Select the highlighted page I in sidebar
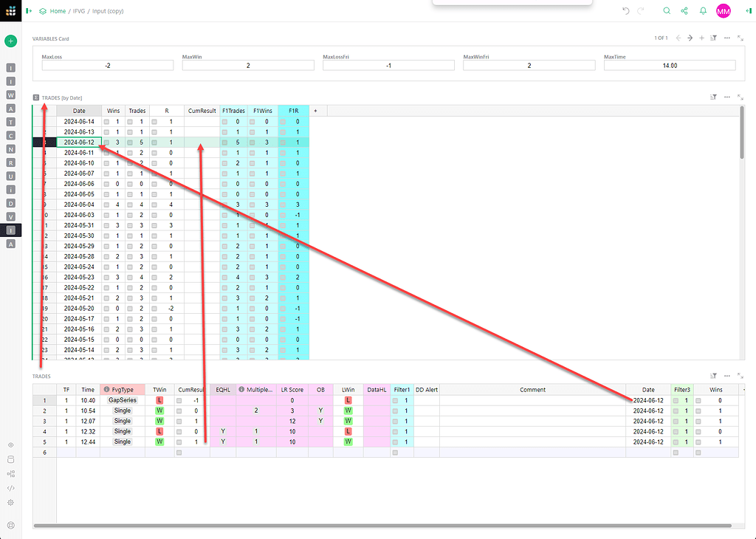Image resolution: width=756 pixels, height=539 pixels. (x=10, y=230)
